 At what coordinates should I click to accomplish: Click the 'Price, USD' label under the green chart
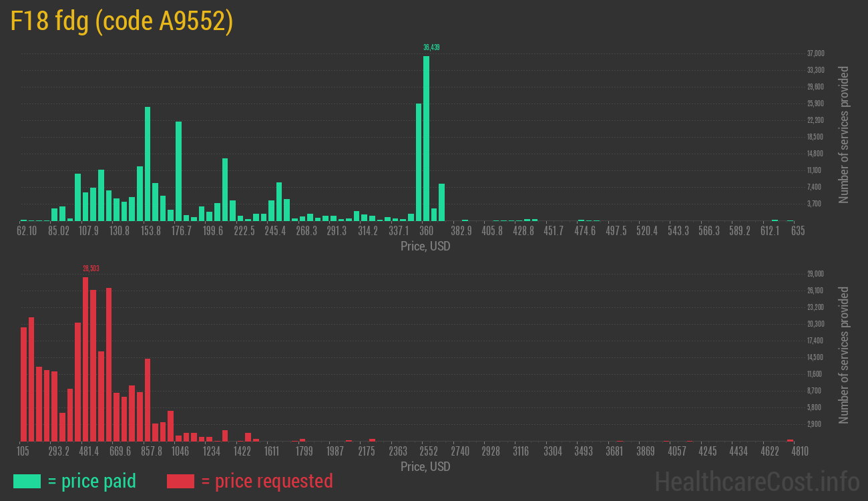pyautogui.click(x=425, y=246)
